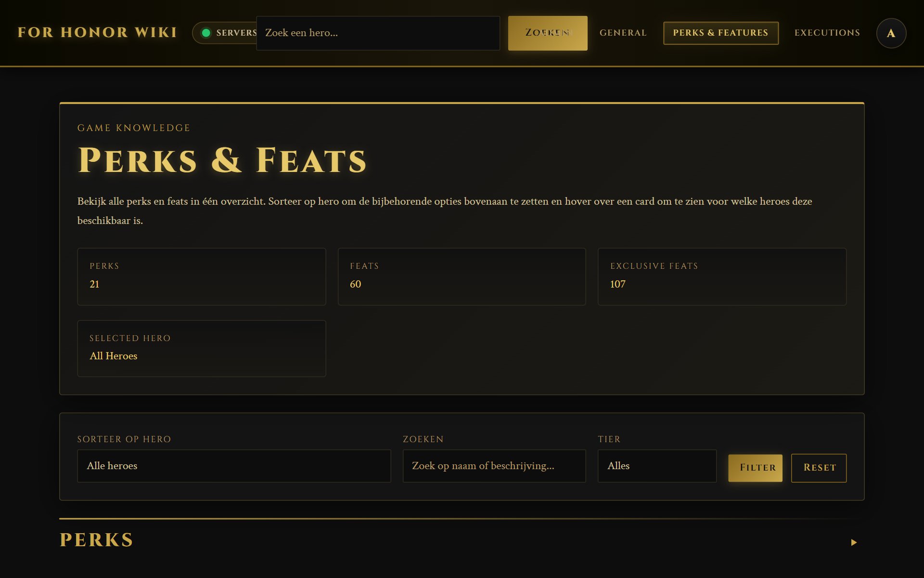
Task: Select the Exclusive Feats card showing 107
Action: (722, 276)
